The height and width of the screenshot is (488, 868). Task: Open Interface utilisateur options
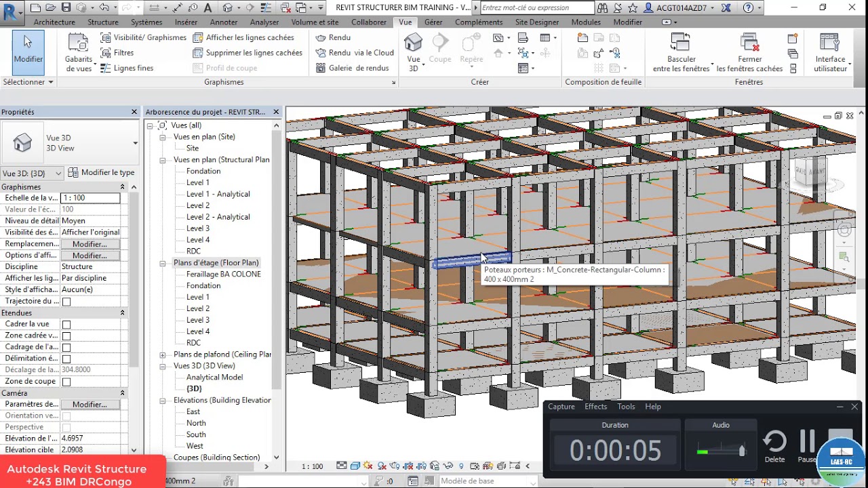click(830, 53)
